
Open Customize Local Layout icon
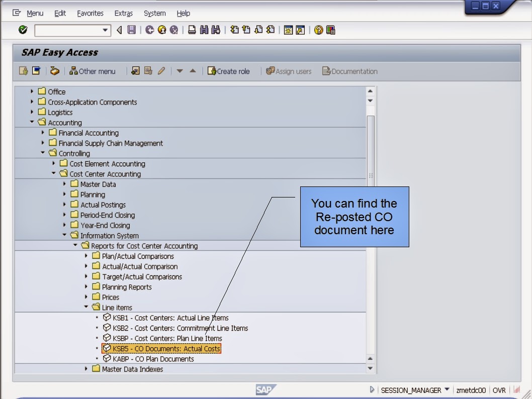[330, 30]
